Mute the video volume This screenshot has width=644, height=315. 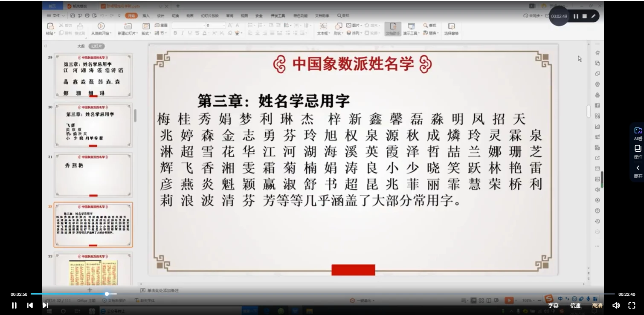point(616,305)
